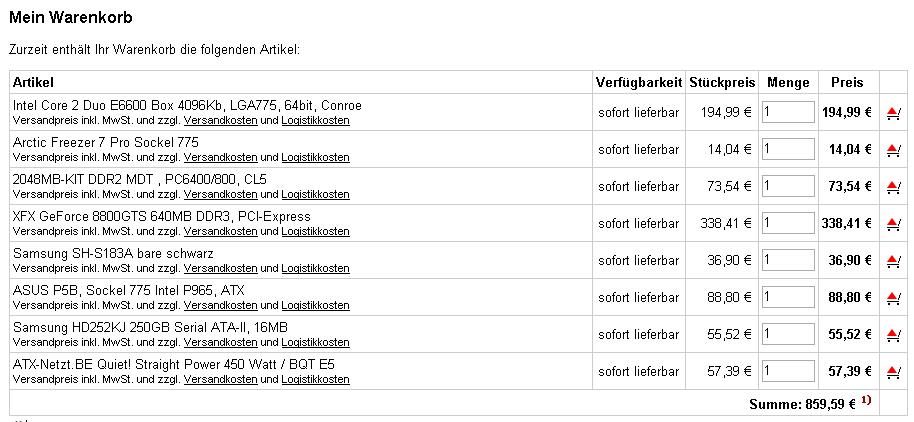
Task: Open Versandkosten link under ATX-Netzt.BE Quiet!
Action: click(x=220, y=379)
